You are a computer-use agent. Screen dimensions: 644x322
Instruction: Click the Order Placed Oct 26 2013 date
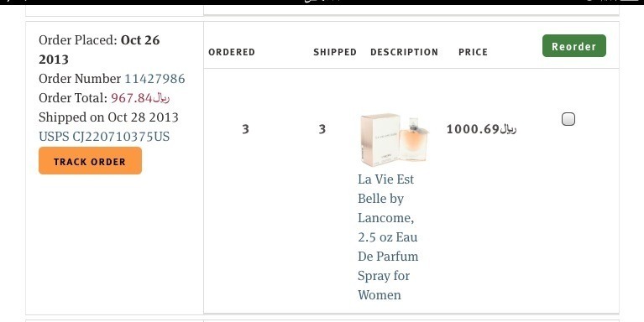(99, 49)
